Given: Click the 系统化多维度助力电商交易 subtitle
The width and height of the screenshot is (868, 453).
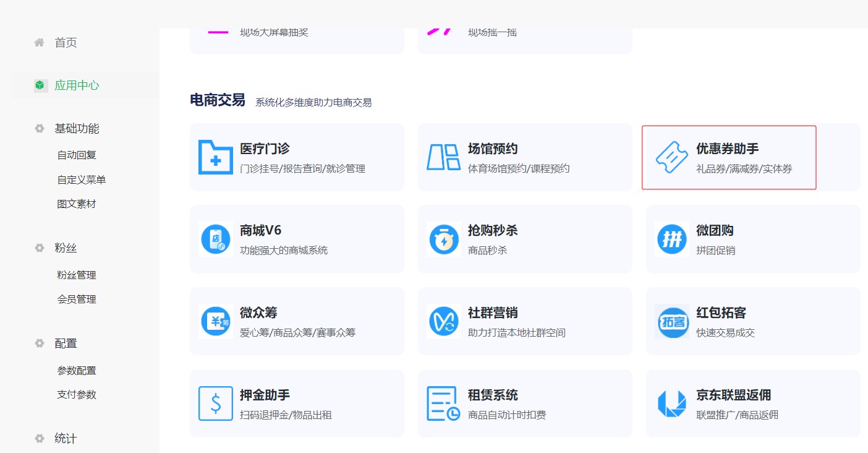Looking at the screenshot, I should pyautogui.click(x=313, y=103).
